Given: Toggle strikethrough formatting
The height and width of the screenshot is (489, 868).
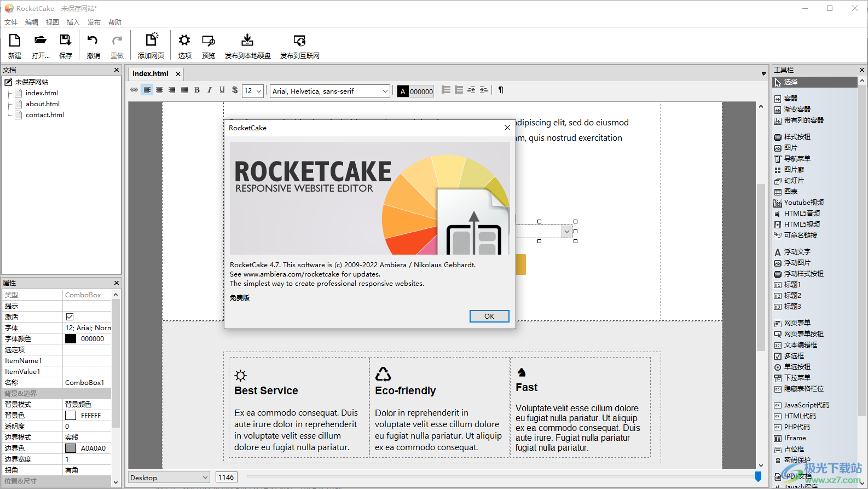Looking at the screenshot, I should 235,90.
